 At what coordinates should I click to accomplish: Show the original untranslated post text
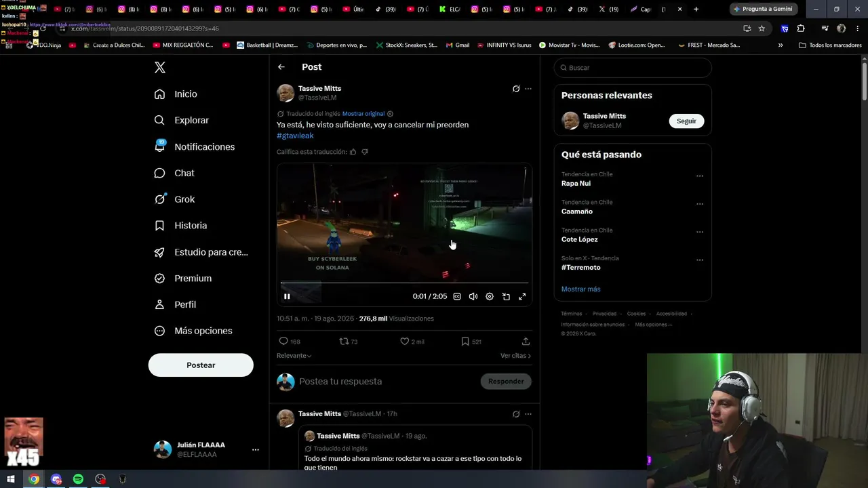pyautogui.click(x=363, y=114)
